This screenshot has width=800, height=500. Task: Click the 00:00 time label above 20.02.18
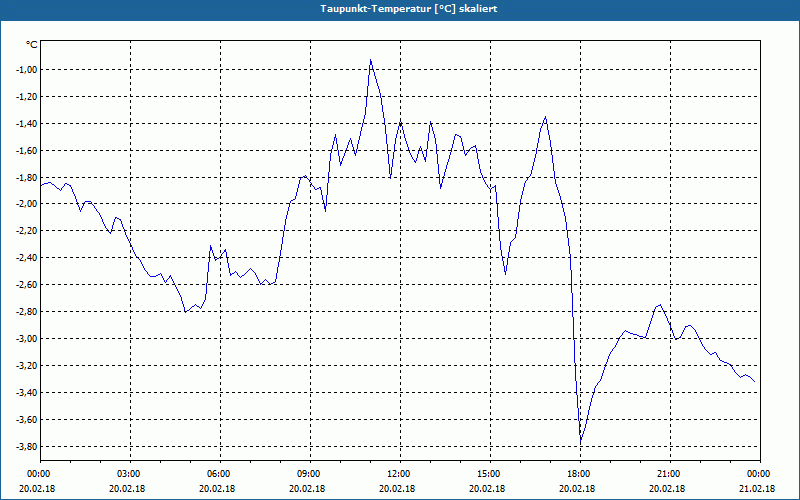(x=37, y=474)
